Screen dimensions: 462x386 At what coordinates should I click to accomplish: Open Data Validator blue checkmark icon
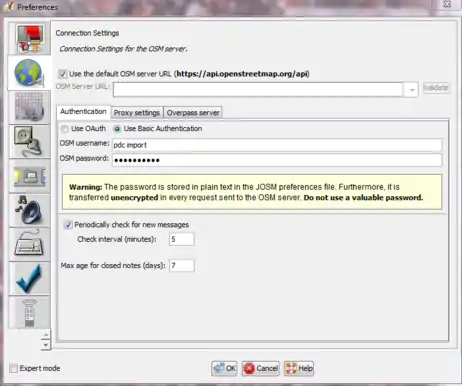point(29,279)
